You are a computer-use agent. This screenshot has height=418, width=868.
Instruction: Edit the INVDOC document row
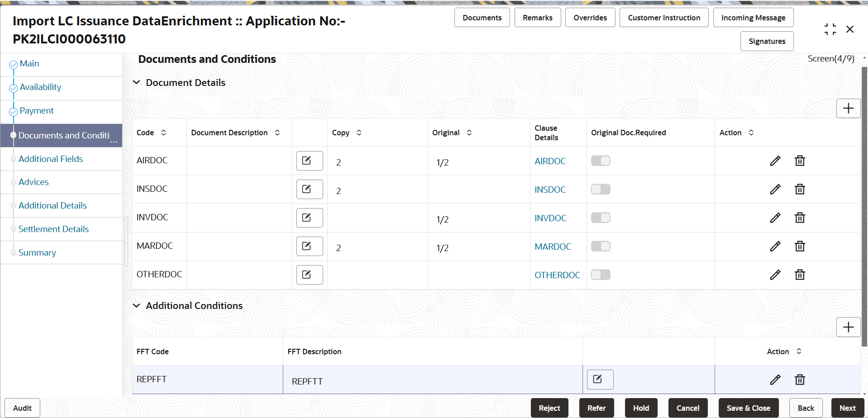[x=775, y=218]
